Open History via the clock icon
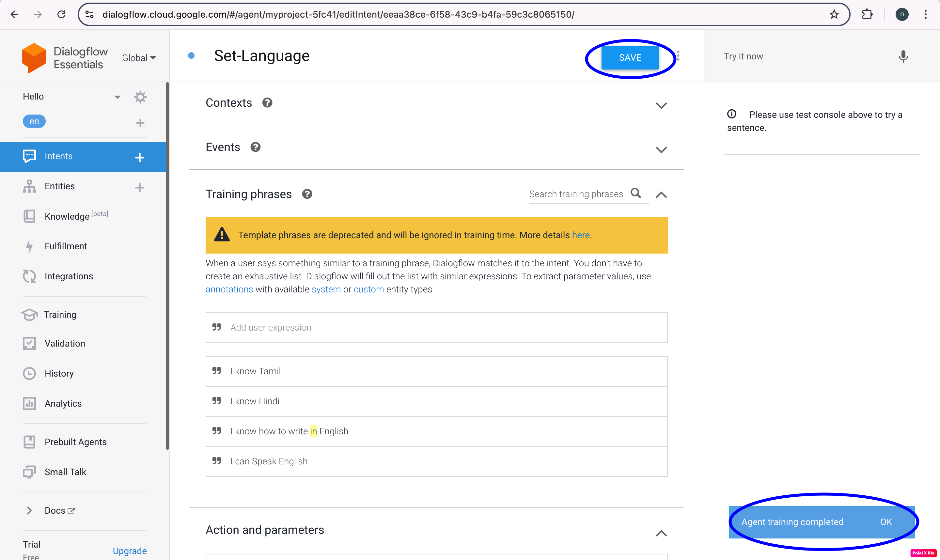The width and height of the screenshot is (940, 560). click(29, 373)
